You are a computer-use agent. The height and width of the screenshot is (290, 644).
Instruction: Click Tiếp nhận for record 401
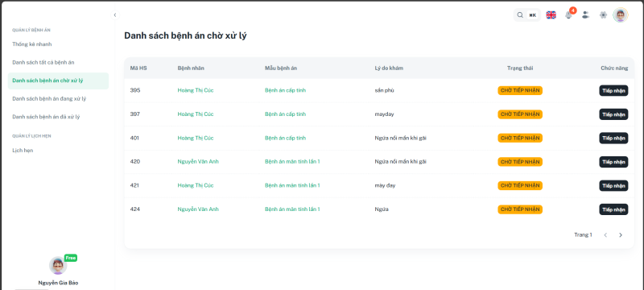(613, 138)
